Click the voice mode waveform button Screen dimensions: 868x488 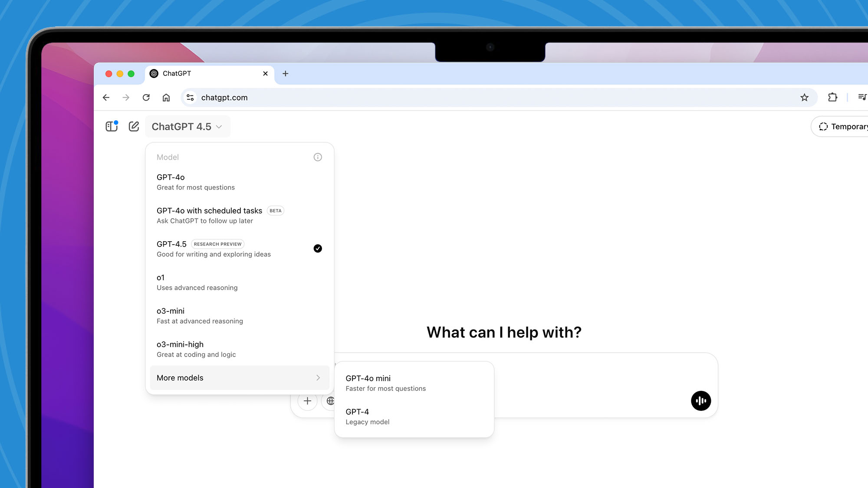(x=701, y=401)
